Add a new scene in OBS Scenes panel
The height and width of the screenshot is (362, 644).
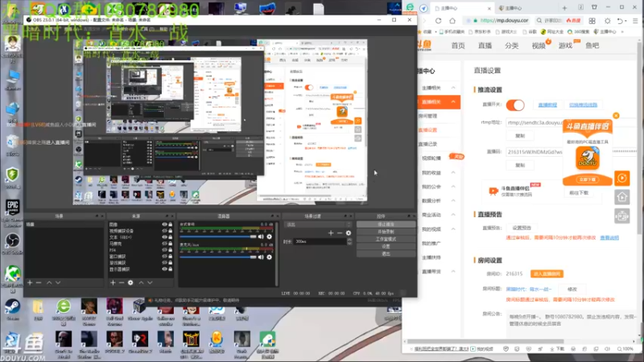(x=30, y=283)
